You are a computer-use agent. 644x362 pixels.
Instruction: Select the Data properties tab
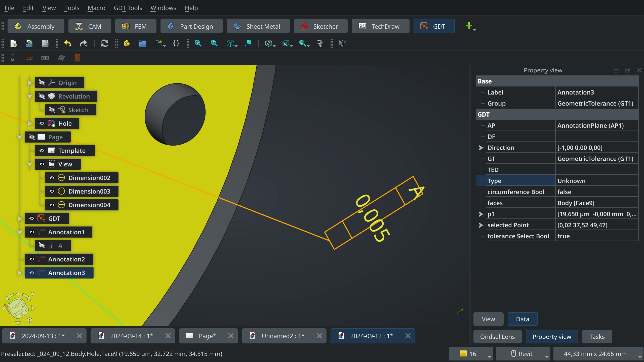[x=522, y=319]
